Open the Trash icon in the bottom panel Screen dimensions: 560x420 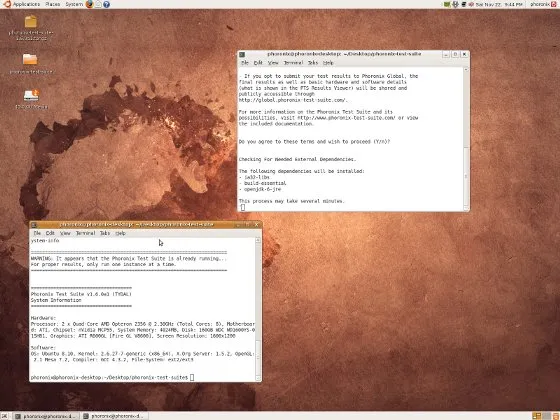pos(556,416)
